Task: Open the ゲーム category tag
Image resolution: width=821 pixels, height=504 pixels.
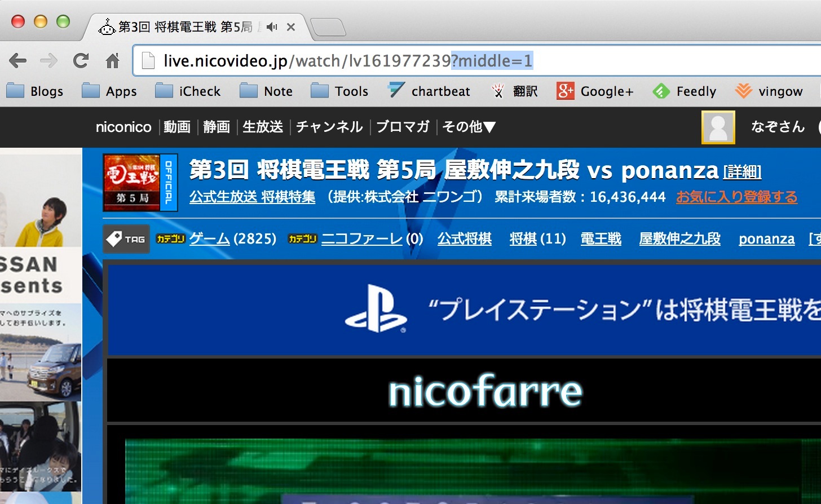Action: click(x=209, y=239)
